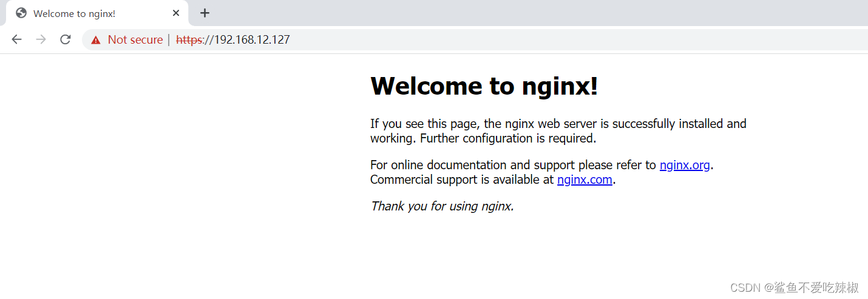
Task: Click the browser Back arrow
Action: click(x=16, y=39)
